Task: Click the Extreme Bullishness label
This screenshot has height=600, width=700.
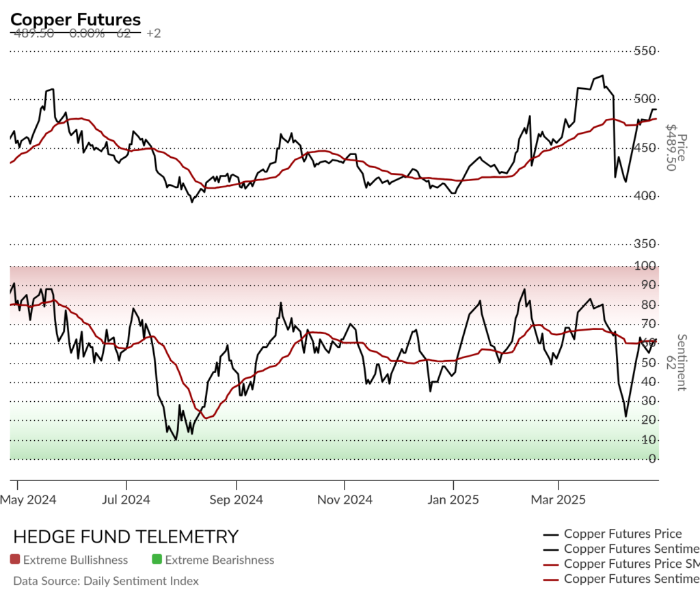Action: coord(75,560)
